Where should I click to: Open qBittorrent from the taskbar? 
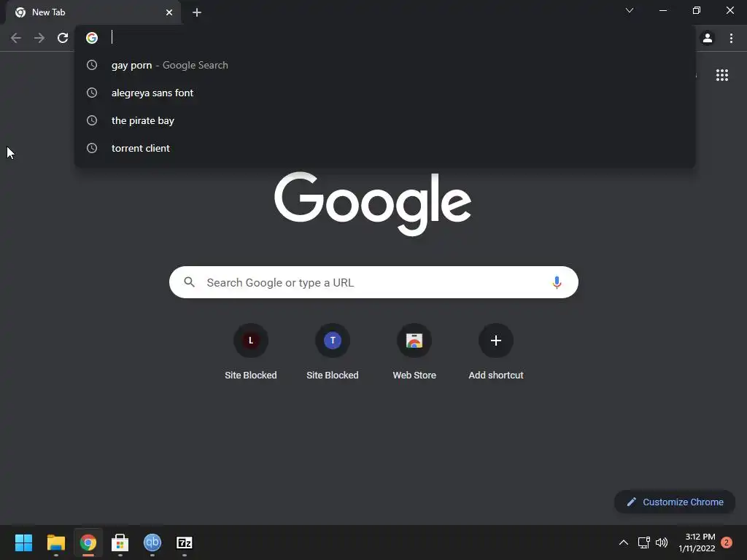[x=152, y=542]
